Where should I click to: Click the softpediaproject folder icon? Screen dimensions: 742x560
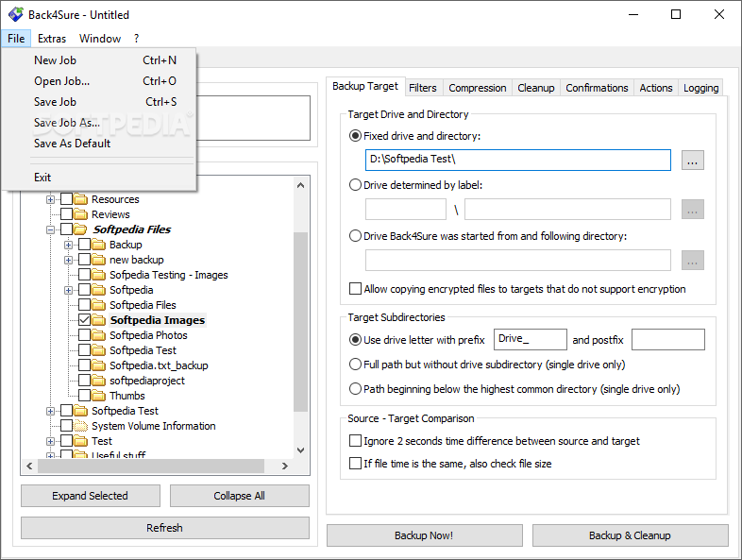99,382
